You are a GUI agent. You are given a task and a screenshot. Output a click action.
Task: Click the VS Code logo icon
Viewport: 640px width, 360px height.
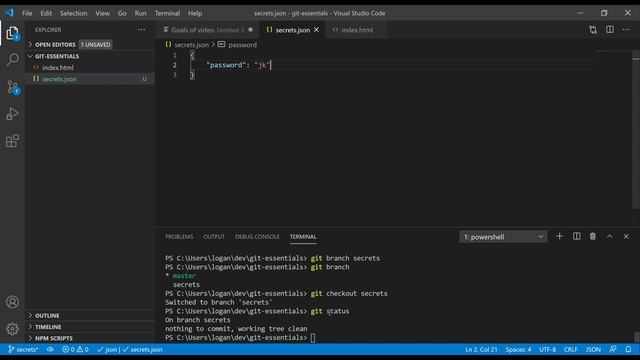pyautogui.click(x=9, y=13)
